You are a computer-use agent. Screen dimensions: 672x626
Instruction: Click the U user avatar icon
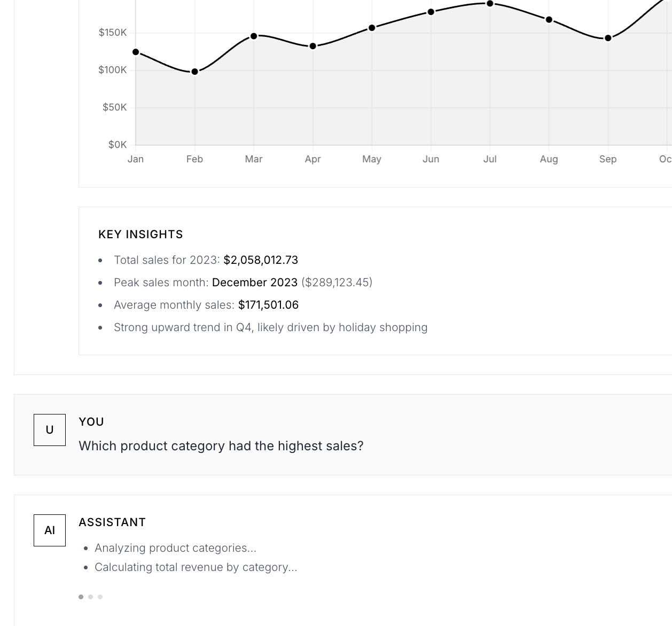tap(49, 429)
